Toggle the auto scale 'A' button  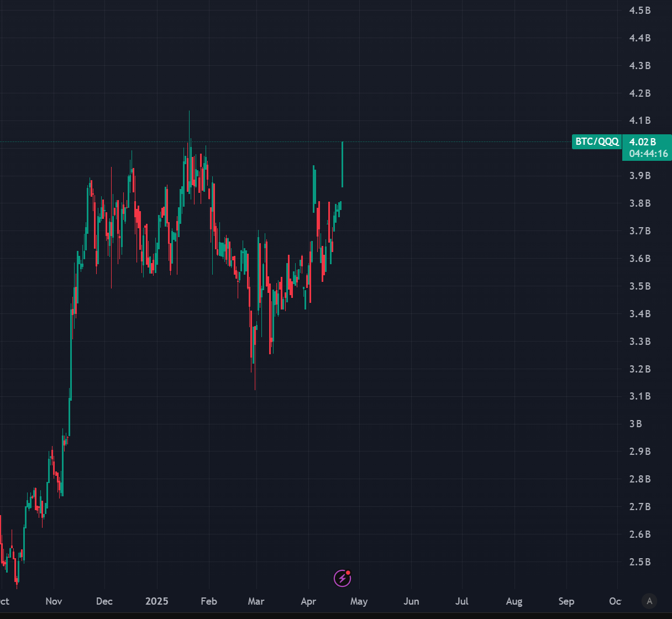point(649,601)
